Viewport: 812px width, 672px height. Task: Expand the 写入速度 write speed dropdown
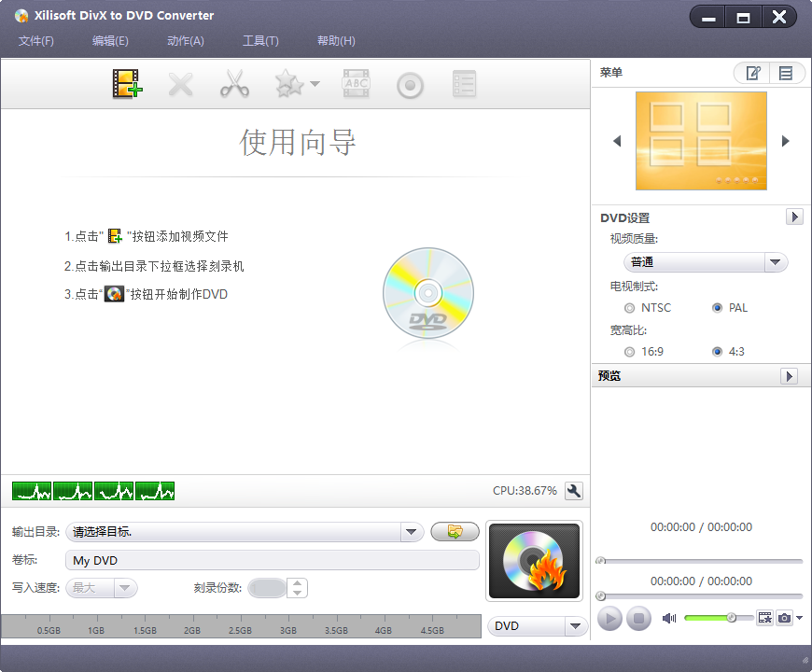point(125,588)
